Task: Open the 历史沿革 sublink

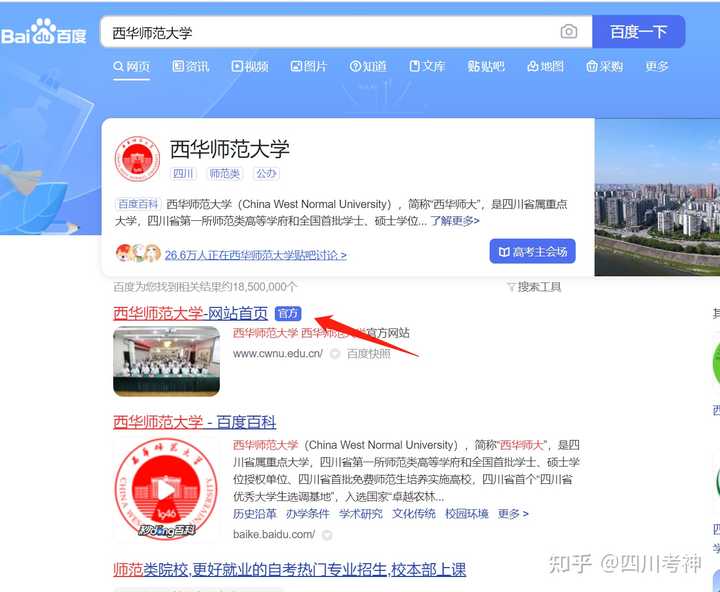Action: (x=255, y=514)
